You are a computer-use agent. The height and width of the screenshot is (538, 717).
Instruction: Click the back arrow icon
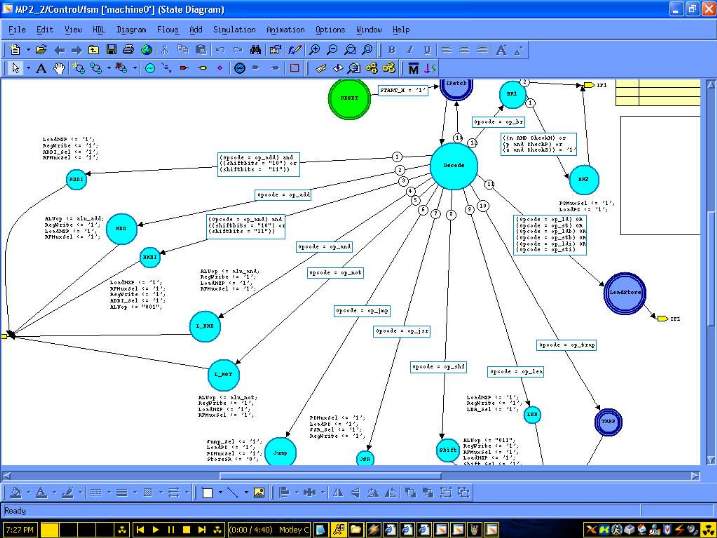coord(59,49)
